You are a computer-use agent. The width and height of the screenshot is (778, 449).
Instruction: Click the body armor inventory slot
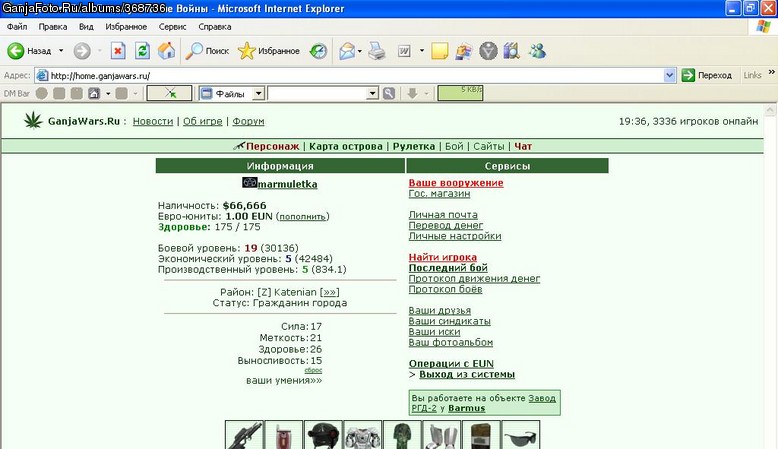coord(362,435)
